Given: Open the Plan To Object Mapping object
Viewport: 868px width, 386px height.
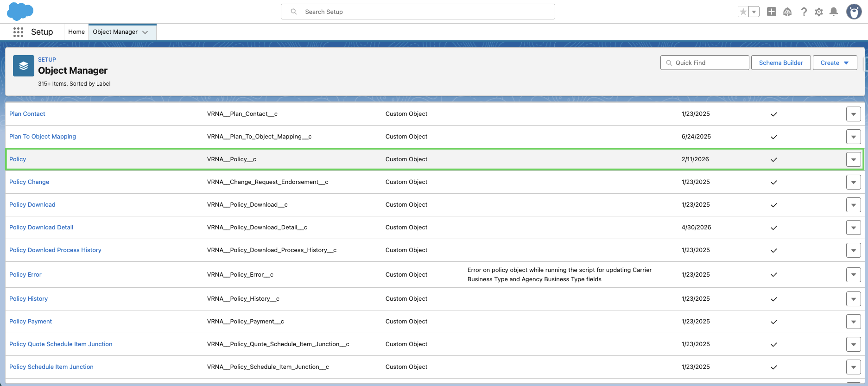Looking at the screenshot, I should click(43, 137).
